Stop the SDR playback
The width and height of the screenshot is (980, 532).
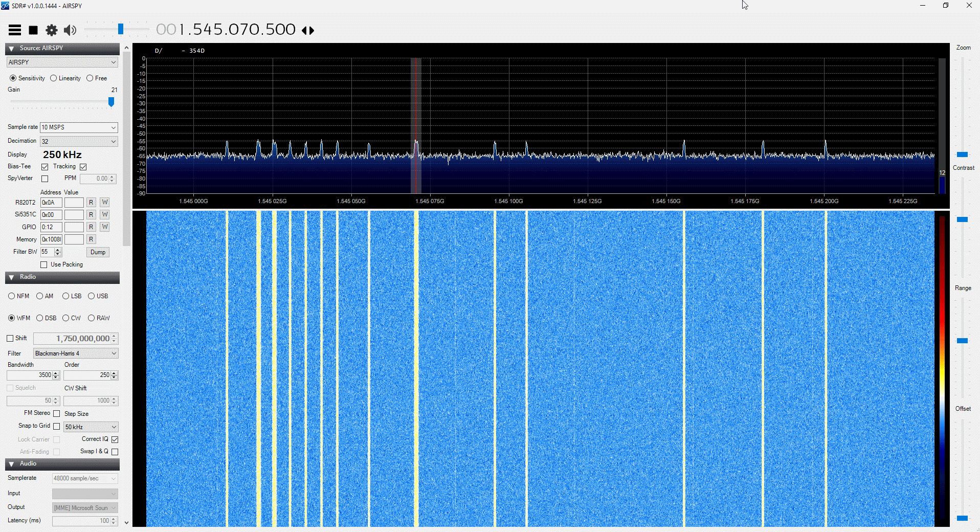coord(33,30)
